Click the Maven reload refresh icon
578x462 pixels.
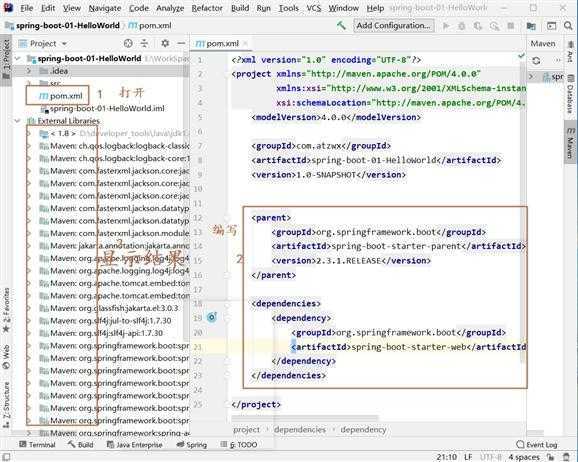click(536, 60)
